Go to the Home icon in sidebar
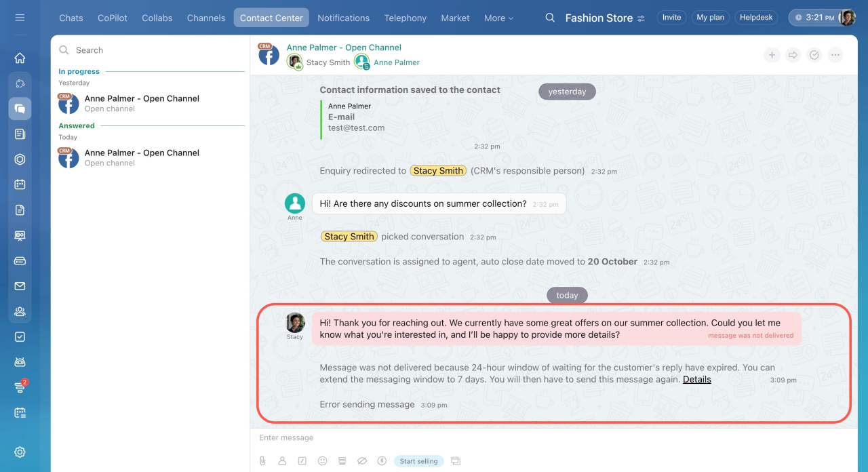 (20, 58)
